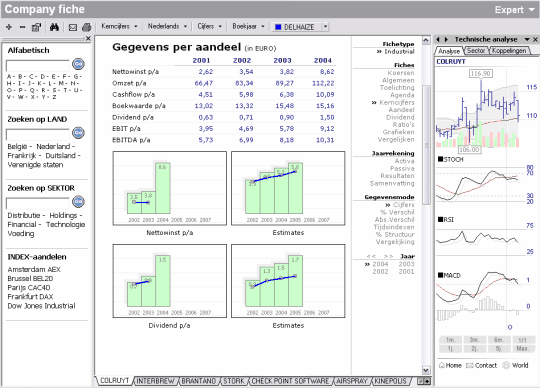This screenshot has width=540, height=388.
Task: Select the Sector tab in Technische analyse
Action: 476,51
